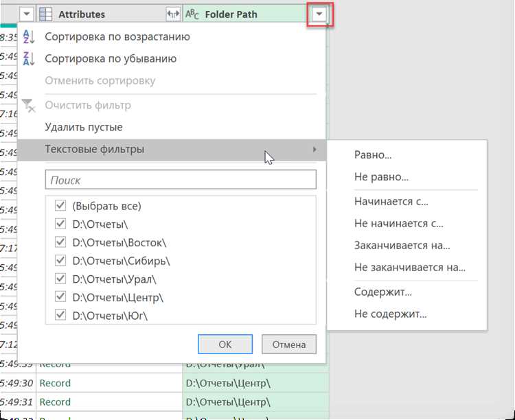Choose Удалить пустые menu entry
The width and height of the screenshot is (515, 420).
pyautogui.click(x=84, y=127)
